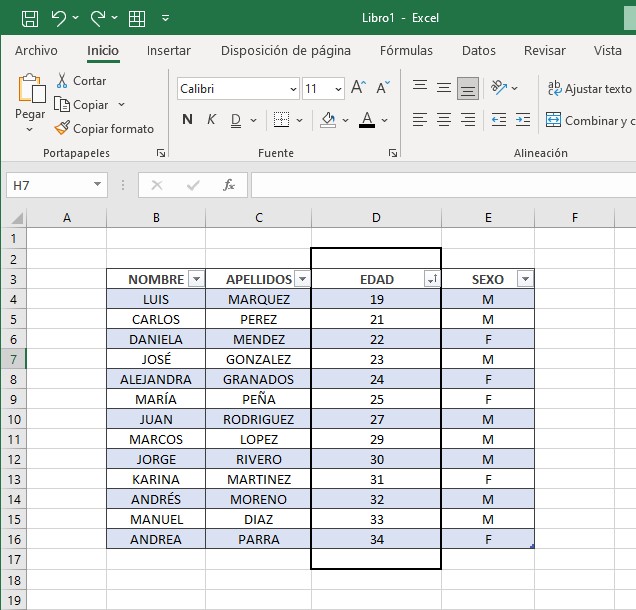Click the font color A icon
The image size is (636, 610).
click(x=367, y=120)
